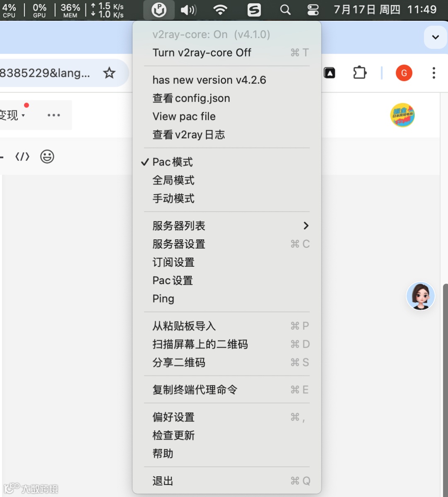This screenshot has width=448, height=497.
Task: Click the code </> insert icon
Action: click(22, 156)
